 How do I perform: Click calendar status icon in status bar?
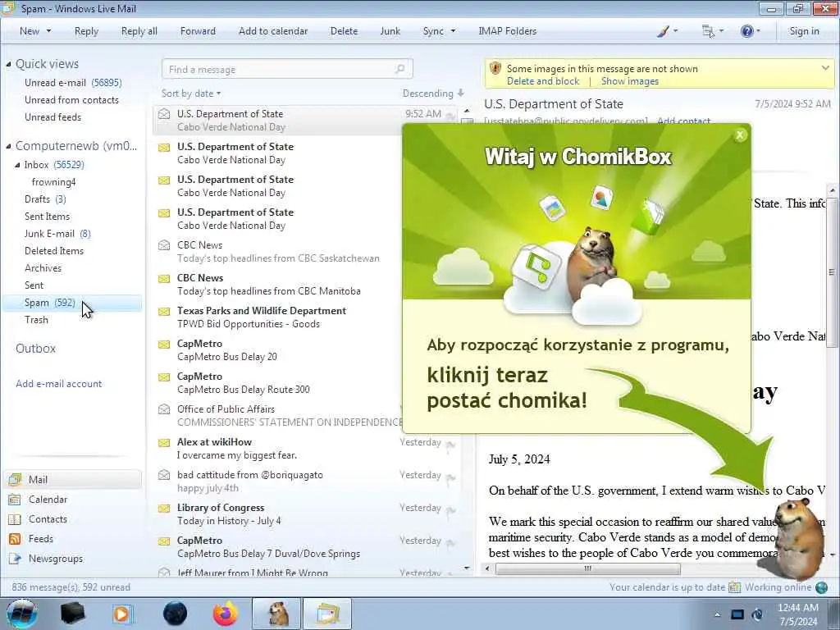[x=734, y=587]
